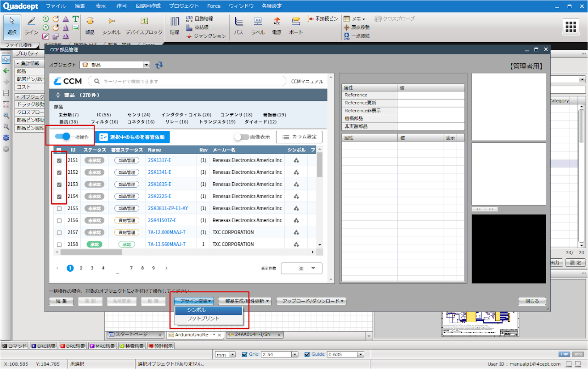Screen dimensions: 588x369
Task: Open the 2SK1317-E part link
Action: pyautogui.click(x=159, y=161)
